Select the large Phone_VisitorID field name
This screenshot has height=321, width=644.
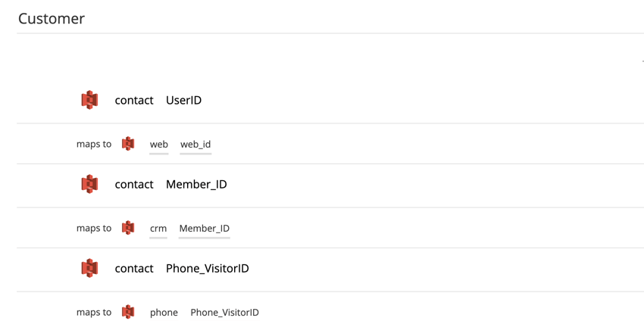point(208,269)
